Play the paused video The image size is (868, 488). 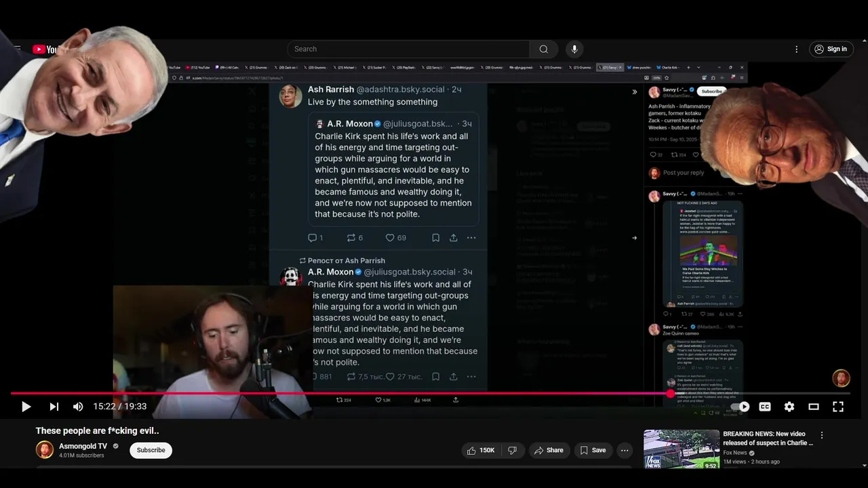tap(26, 407)
